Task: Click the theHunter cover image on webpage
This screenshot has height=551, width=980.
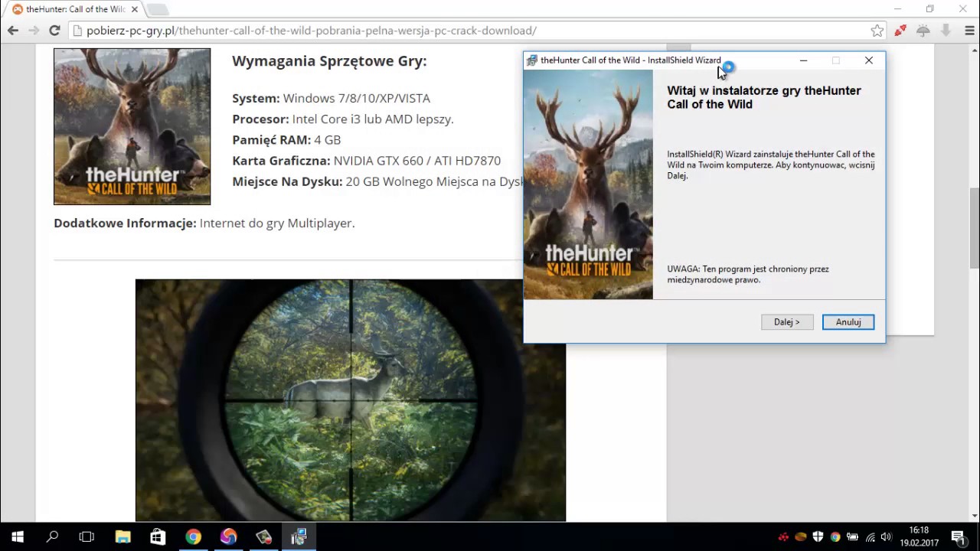Action: pyautogui.click(x=132, y=126)
